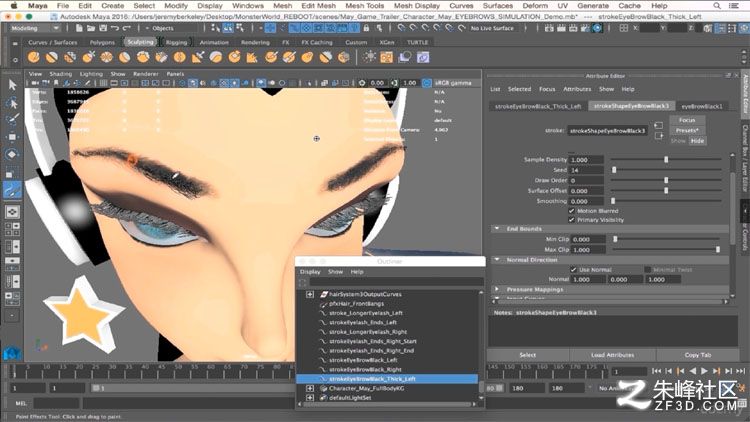Image resolution: width=750 pixels, height=422 pixels.
Task: Click the Spotlight search magnifier
Action: point(717,6)
